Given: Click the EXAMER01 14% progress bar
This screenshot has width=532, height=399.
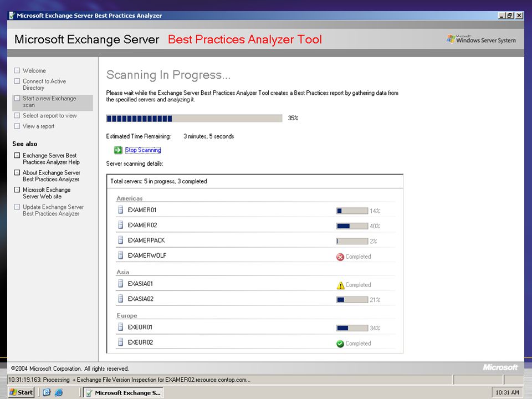Looking at the screenshot, I should 352,211.
